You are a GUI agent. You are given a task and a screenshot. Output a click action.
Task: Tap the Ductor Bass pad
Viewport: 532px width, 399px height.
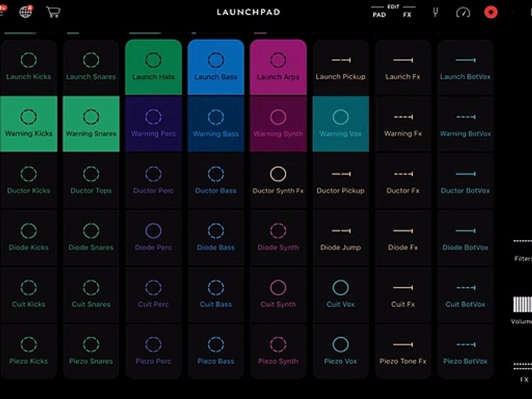216,181
